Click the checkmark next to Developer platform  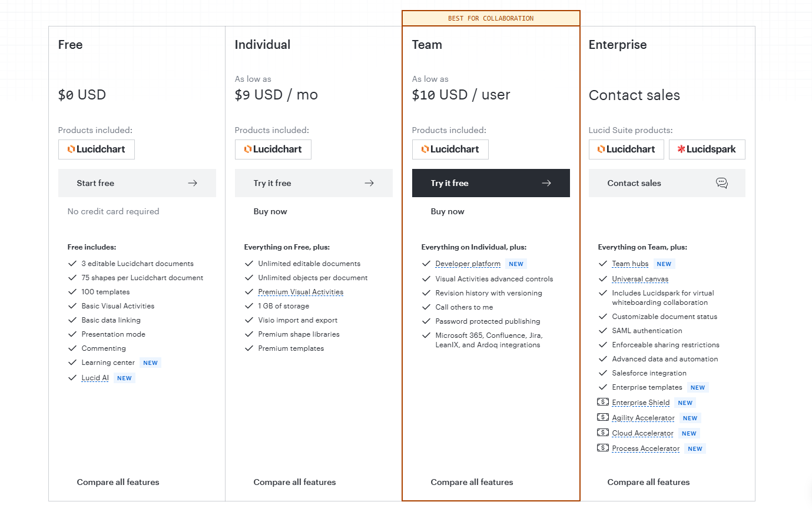point(426,264)
